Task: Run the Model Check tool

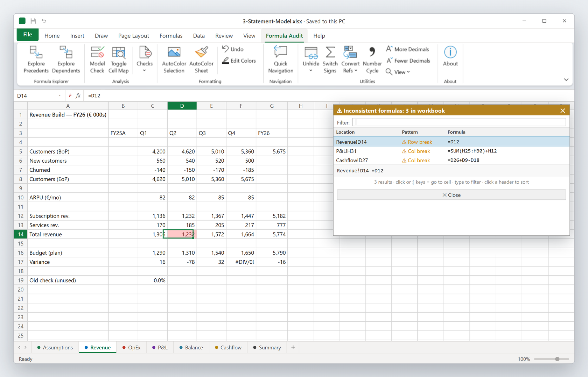Action: pyautogui.click(x=97, y=59)
